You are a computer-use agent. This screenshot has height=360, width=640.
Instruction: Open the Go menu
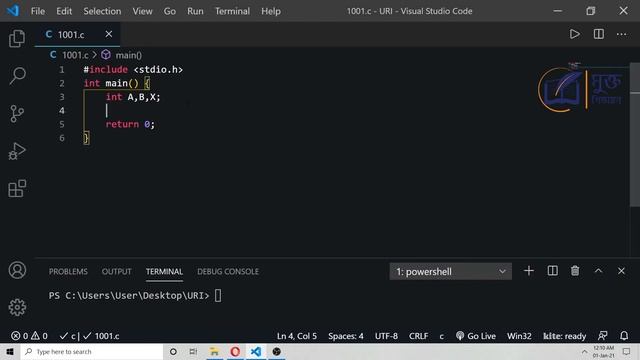[x=170, y=11]
